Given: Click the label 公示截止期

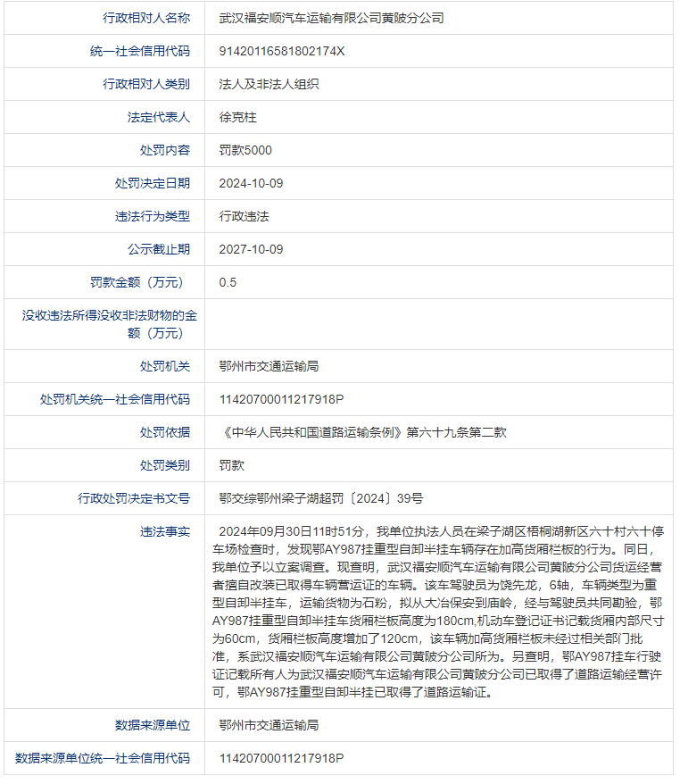Looking at the screenshot, I should click(x=158, y=249).
